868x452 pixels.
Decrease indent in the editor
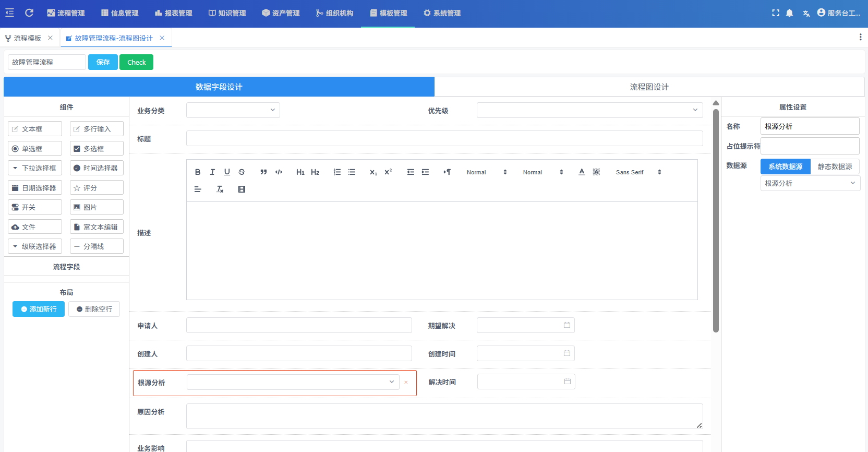click(x=411, y=172)
